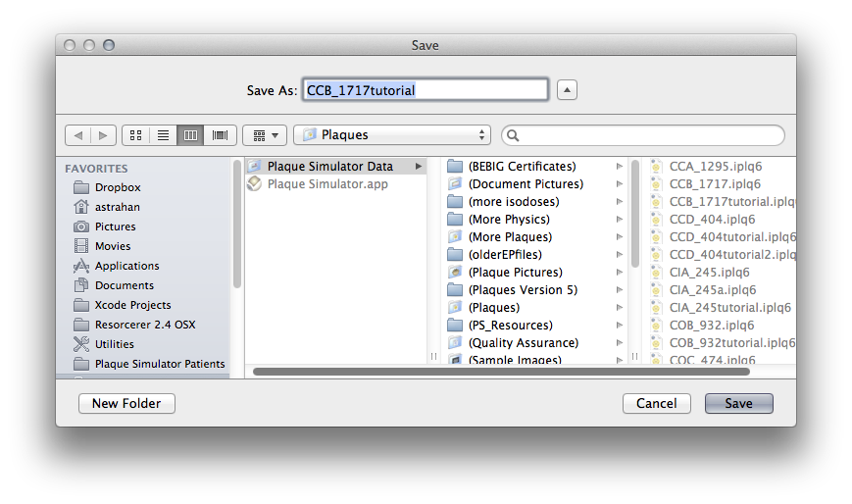Click the horizontal scrollbar in file browser
The width and height of the screenshot is (852, 504).
tap(500, 372)
